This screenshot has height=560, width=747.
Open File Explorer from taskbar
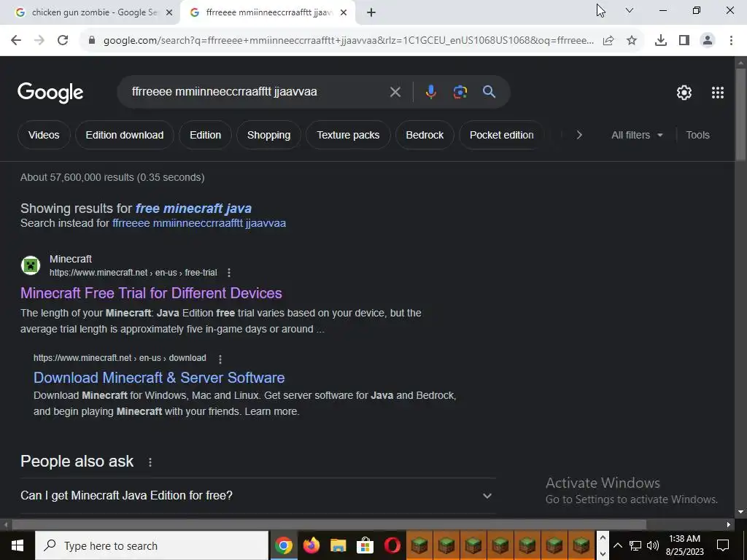pyautogui.click(x=338, y=545)
